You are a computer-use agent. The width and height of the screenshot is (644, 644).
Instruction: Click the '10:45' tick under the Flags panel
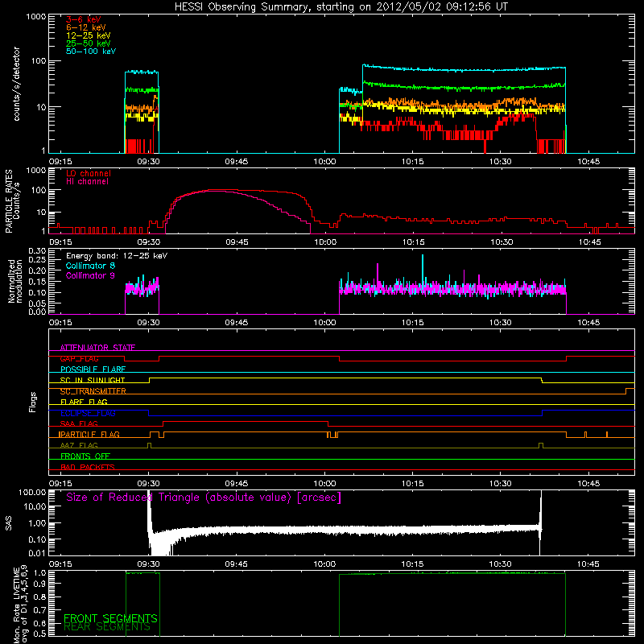click(588, 484)
